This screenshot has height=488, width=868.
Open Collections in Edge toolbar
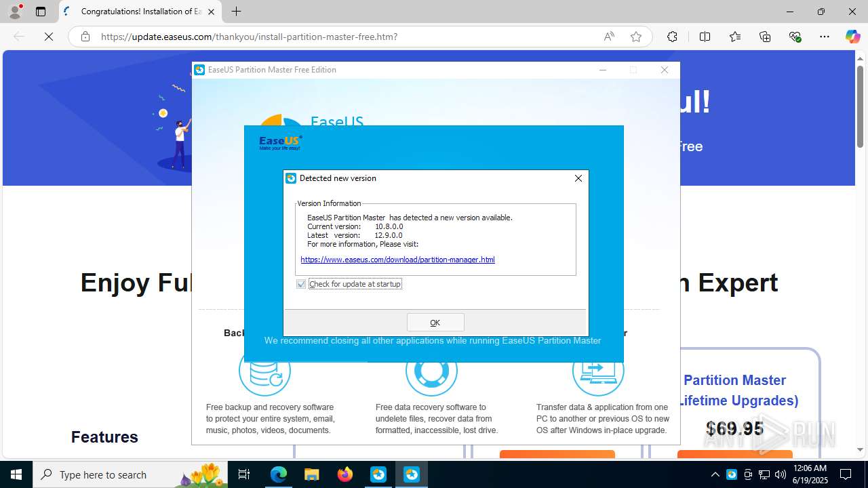pyautogui.click(x=765, y=37)
